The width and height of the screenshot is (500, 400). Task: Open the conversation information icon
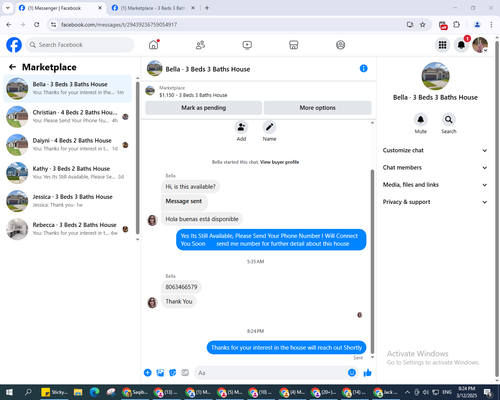click(x=363, y=68)
